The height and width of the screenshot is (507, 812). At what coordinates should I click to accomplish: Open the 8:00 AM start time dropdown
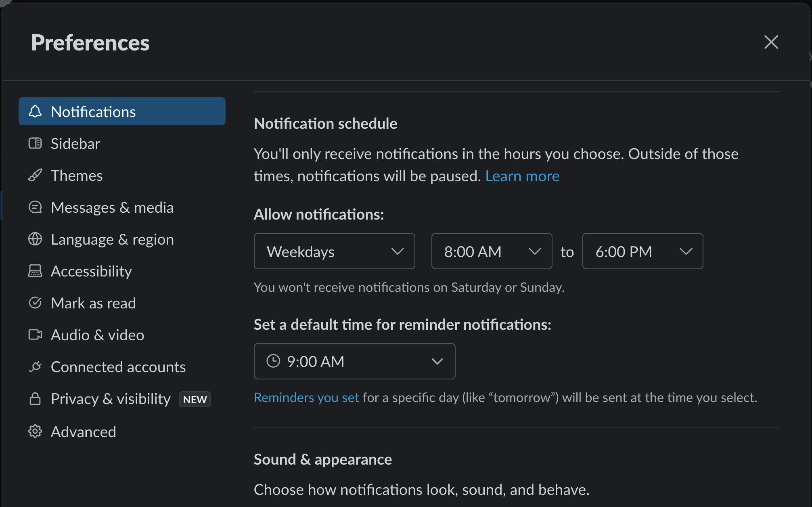pos(492,251)
